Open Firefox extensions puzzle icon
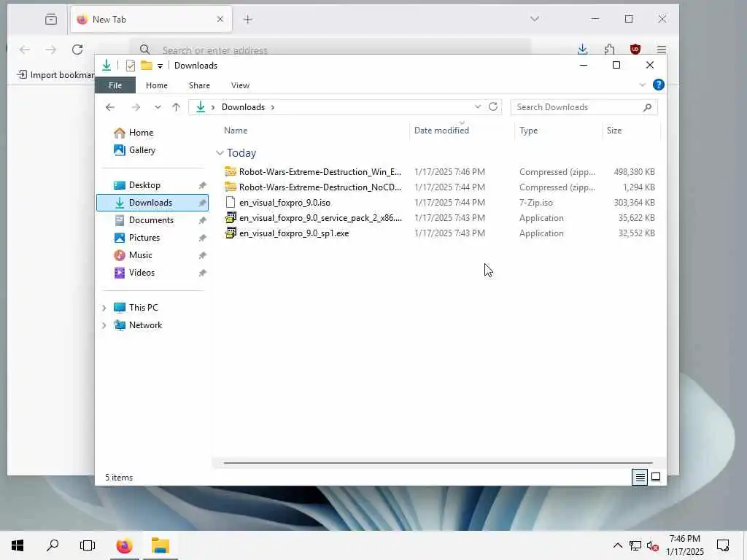 tap(609, 50)
